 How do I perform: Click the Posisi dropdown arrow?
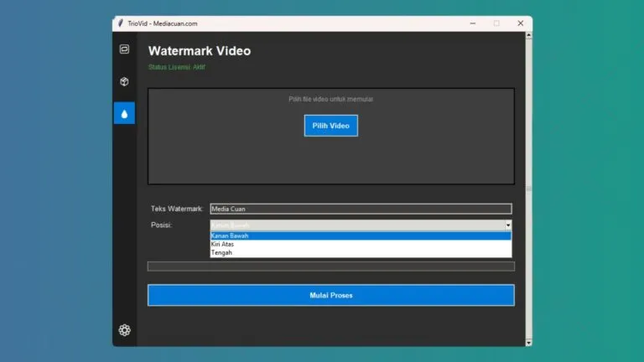coord(507,225)
